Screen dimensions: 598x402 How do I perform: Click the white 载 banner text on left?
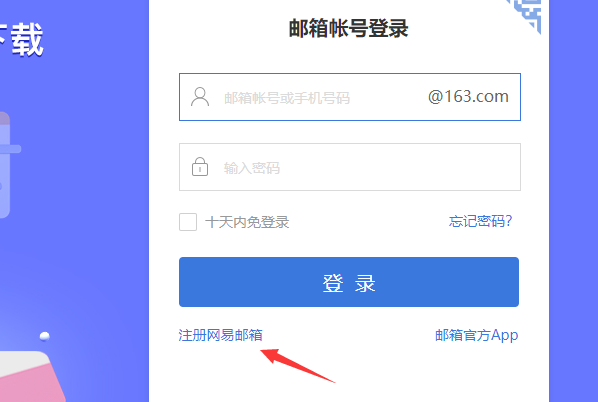tap(27, 40)
